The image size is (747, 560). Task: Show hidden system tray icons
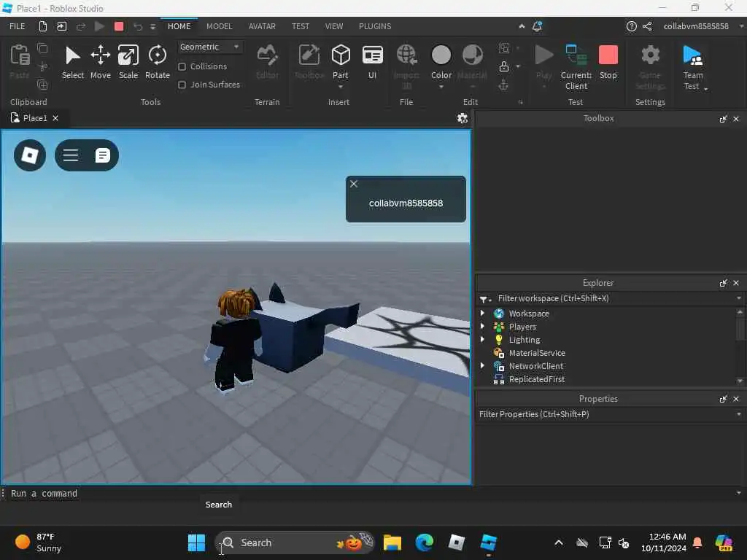coord(558,542)
